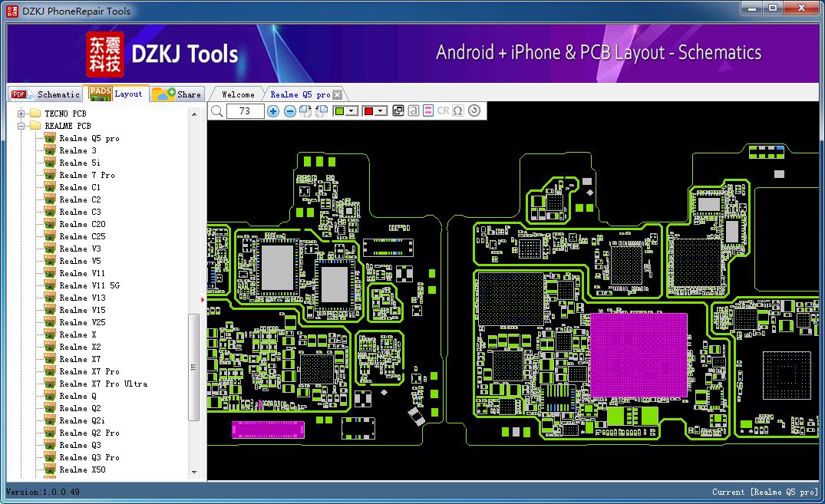Image resolution: width=825 pixels, height=504 pixels.
Task: Open Realme V11 5G layout
Action: [90, 285]
